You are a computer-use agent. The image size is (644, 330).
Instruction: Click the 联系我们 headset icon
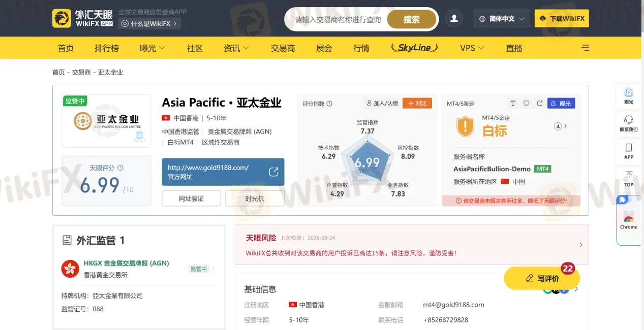(x=629, y=120)
